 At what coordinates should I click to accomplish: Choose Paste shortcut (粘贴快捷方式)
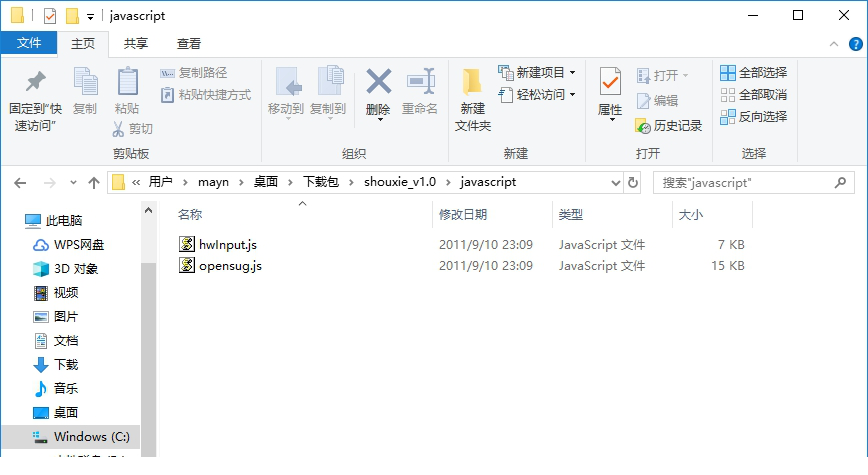(x=206, y=95)
